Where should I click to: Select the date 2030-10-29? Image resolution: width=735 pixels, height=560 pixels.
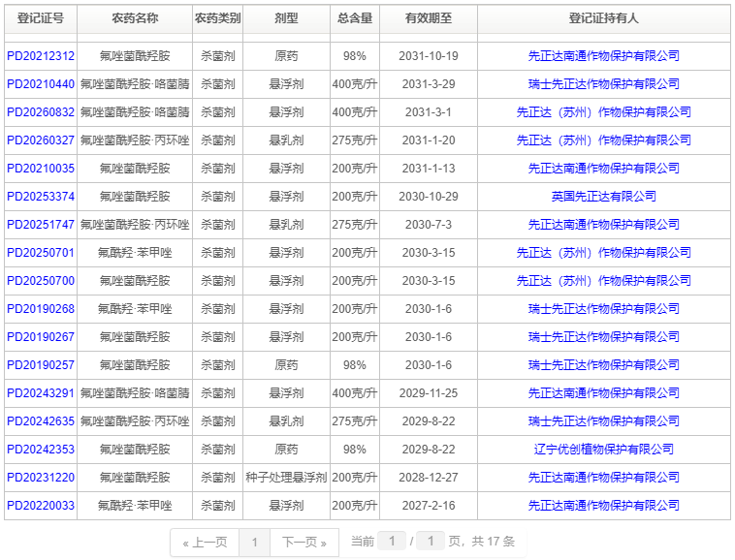click(x=429, y=197)
